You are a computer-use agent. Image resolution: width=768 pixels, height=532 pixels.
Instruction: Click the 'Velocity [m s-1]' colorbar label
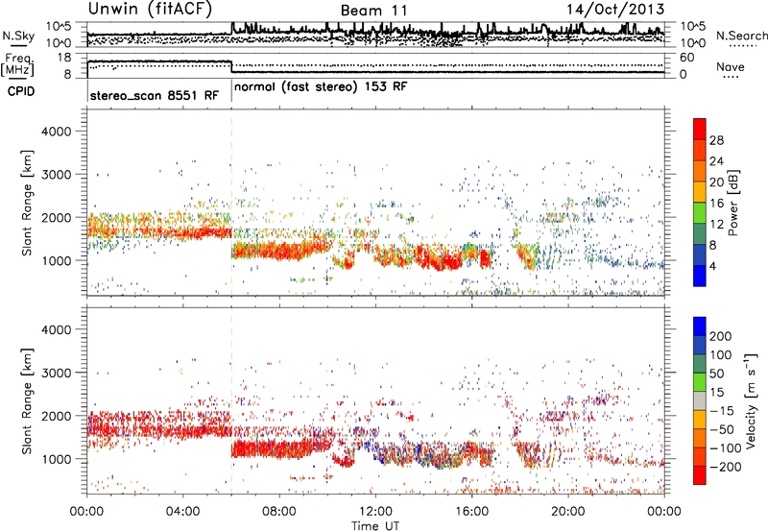coord(751,400)
